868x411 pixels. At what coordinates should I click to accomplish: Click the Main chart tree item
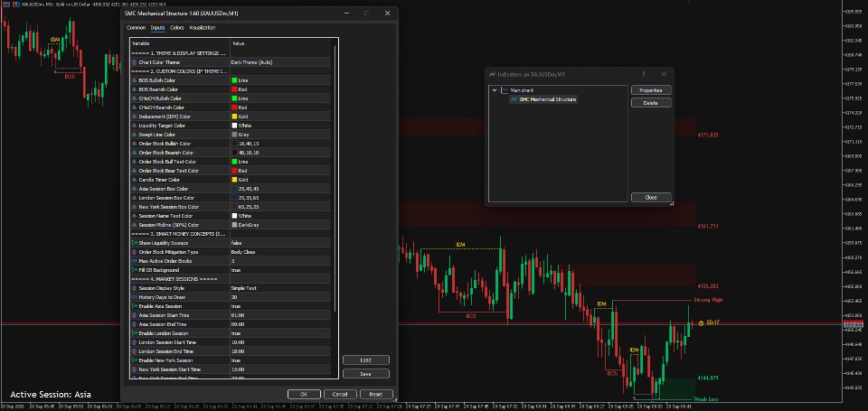pos(522,90)
